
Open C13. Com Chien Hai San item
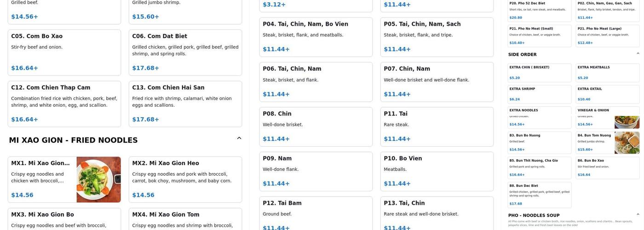click(185, 103)
